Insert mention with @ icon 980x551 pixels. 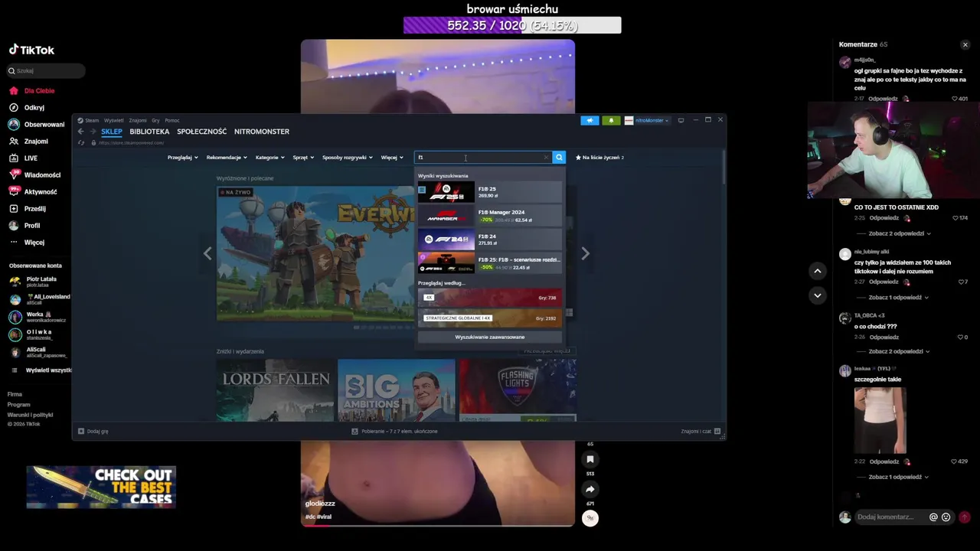pos(933,517)
